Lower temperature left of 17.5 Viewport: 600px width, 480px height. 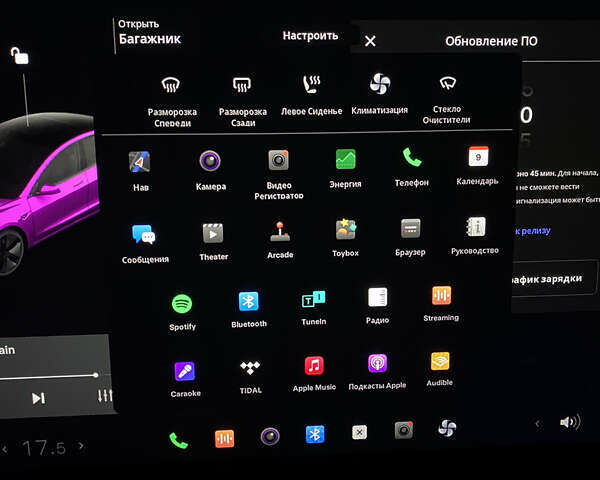(x=5, y=449)
